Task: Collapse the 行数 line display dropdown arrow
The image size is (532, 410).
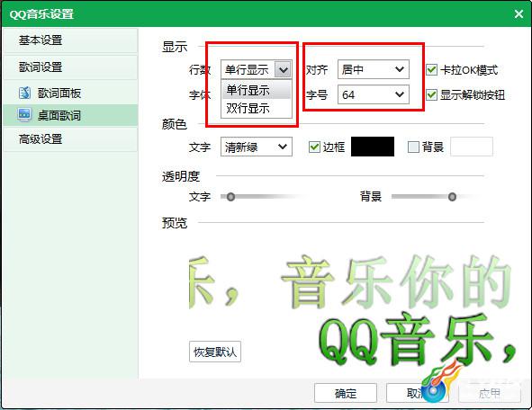Action: (x=283, y=70)
